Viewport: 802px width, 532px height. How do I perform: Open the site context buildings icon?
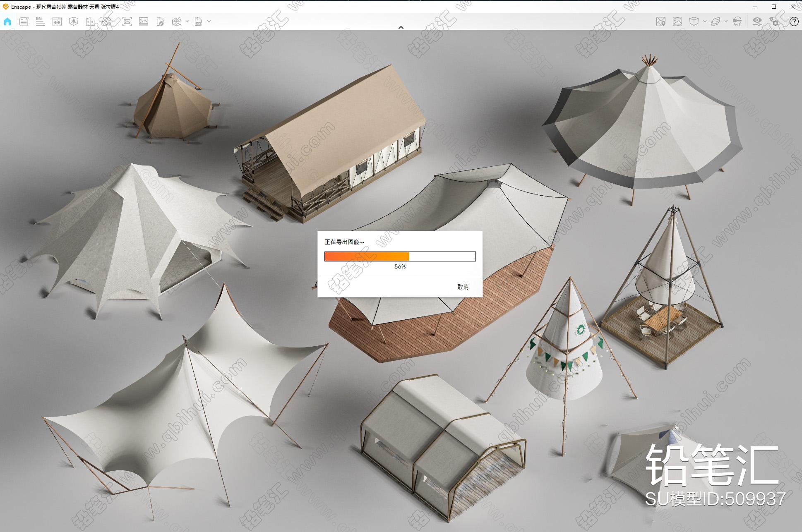coord(90,22)
